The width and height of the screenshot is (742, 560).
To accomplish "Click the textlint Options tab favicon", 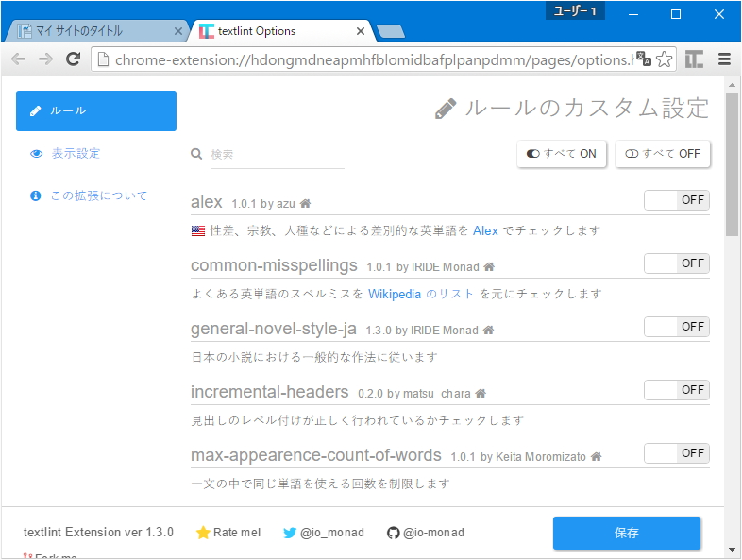I will pyautogui.click(x=207, y=31).
